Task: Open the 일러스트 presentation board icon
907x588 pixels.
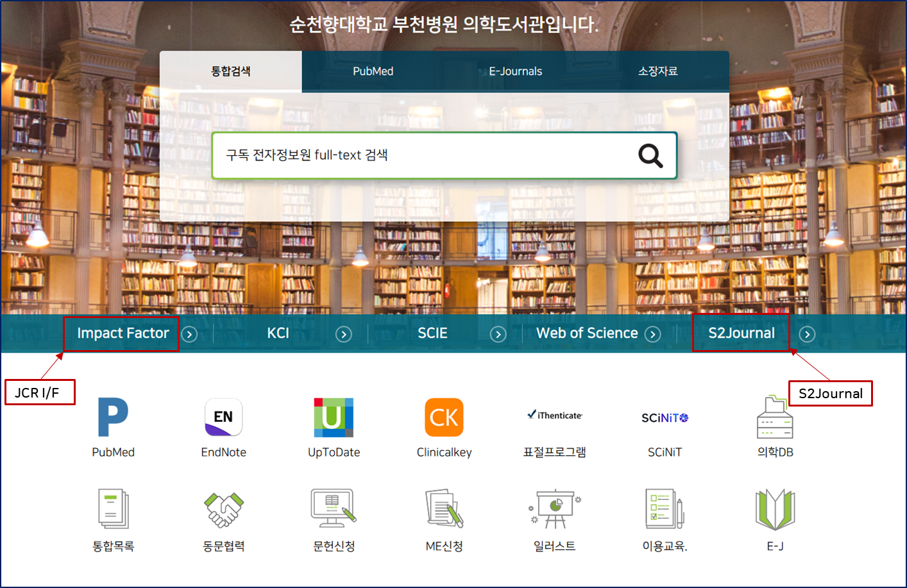Action: pos(555,509)
